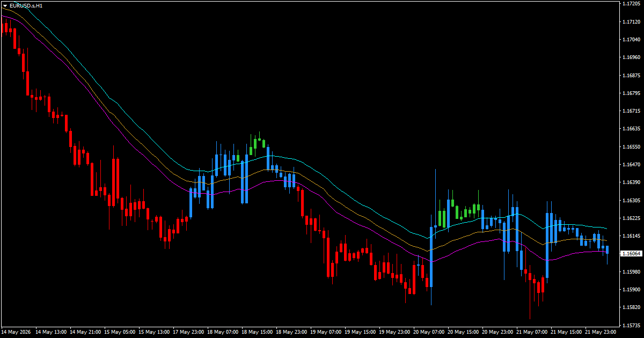Image resolution: width=644 pixels, height=338 pixels.
Task: Click the 1.16875 price level label
Action: click(x=631, y=75)
